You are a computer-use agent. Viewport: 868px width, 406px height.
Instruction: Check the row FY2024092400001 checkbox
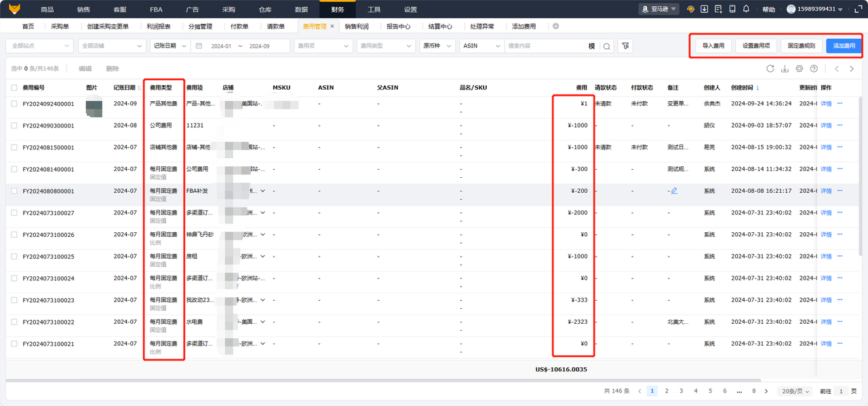point(14,104)
